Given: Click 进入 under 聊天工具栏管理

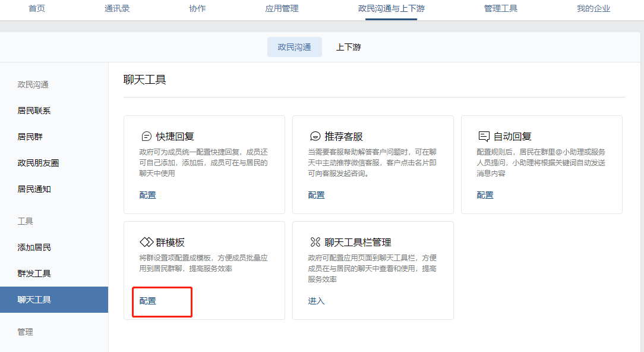Looking at the screenshot, I should coord(316,301).
